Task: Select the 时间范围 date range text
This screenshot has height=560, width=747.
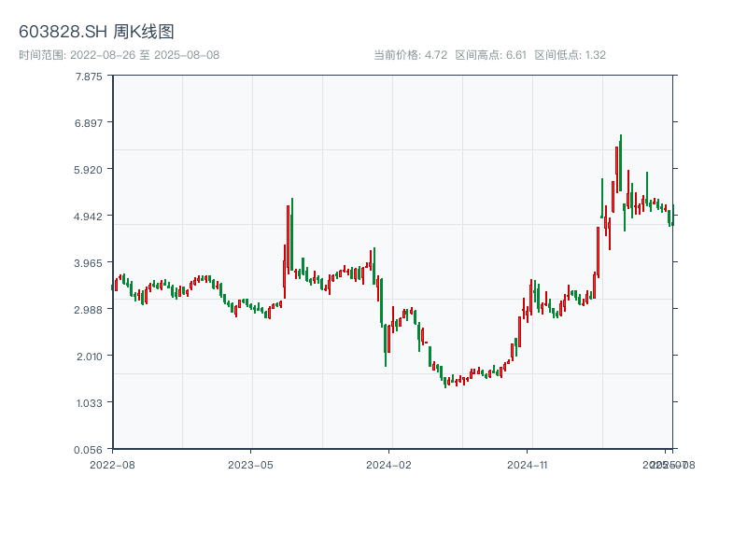Action: [119, 55]
